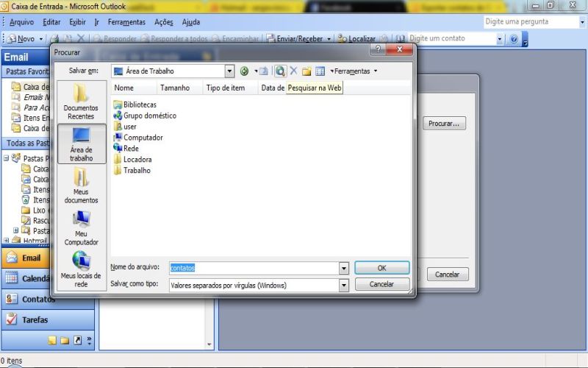Expand the Digite um contato dropdown
The height and width of the screenshot is (368, 588).
click(499, 39)
